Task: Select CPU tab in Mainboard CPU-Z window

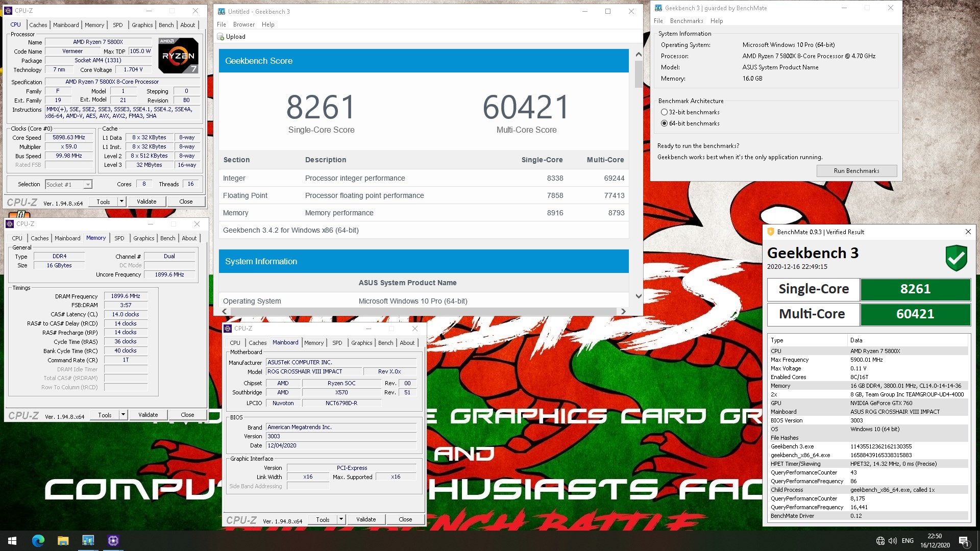Action: (x=235, y=342)
